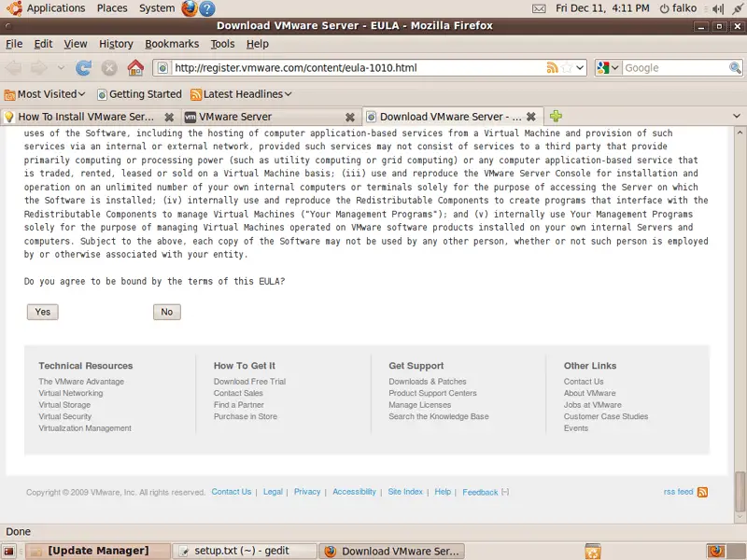Open a new tab with plus icon

[556, 116]
